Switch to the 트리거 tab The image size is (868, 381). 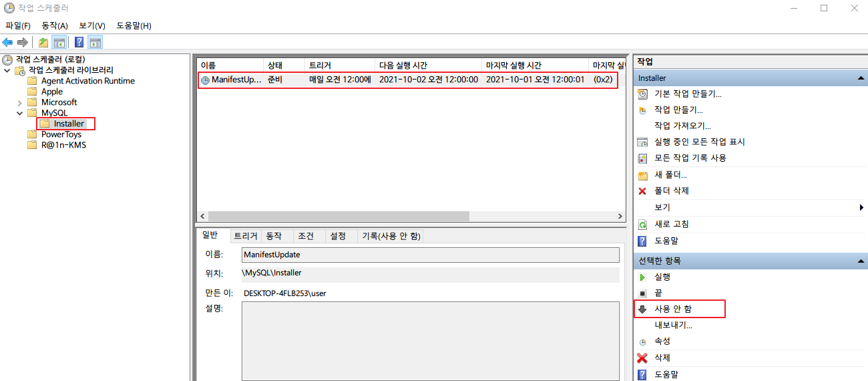pyautogui.click(x=245, y=236)
